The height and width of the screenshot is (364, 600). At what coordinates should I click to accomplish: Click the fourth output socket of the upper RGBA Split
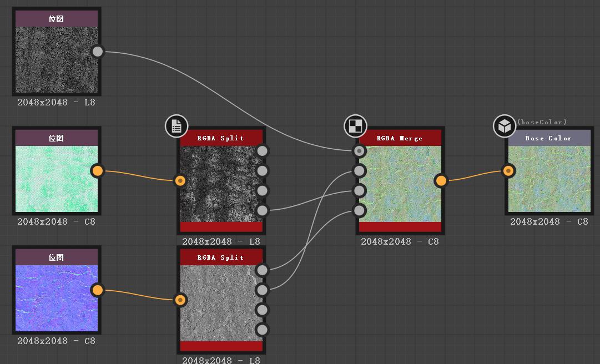tap(261, 210)
